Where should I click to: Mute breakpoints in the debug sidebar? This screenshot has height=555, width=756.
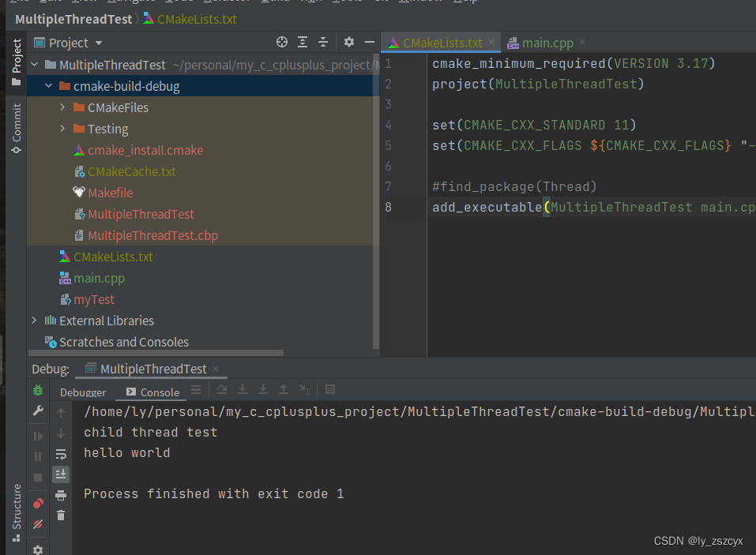[x=37, y=523]
